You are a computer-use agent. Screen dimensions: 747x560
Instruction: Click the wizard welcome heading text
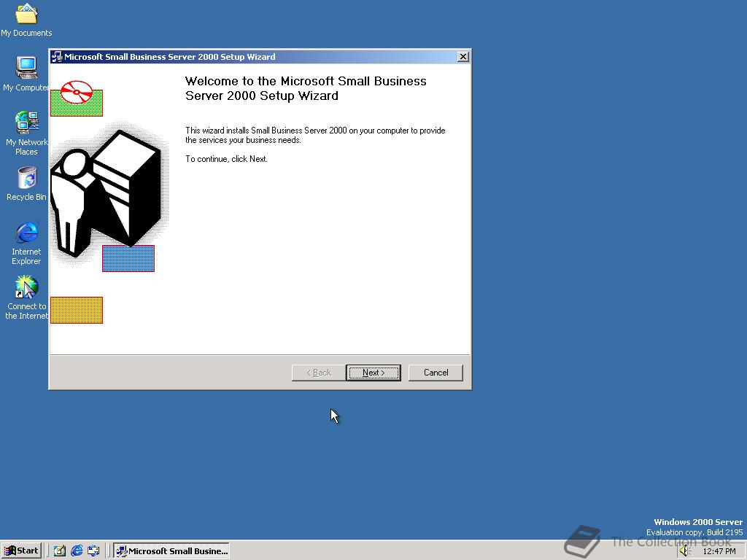click(x=306, y=88)
